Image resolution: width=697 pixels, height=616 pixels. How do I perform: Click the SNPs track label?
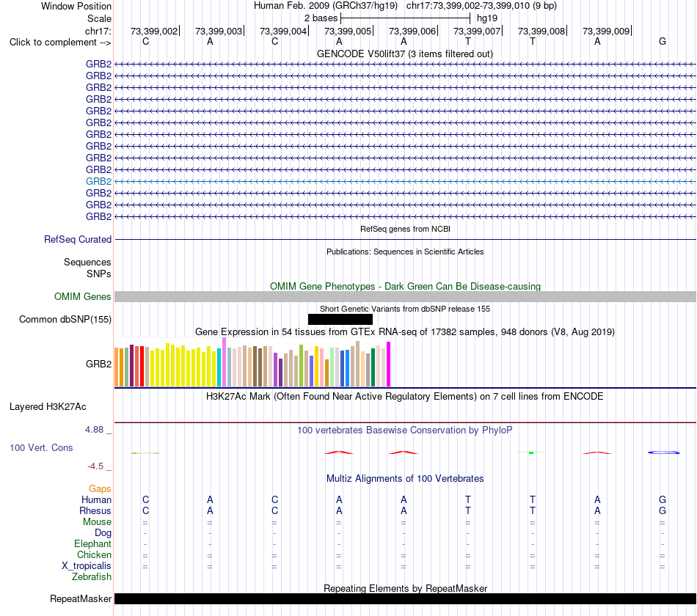point(99,274)
